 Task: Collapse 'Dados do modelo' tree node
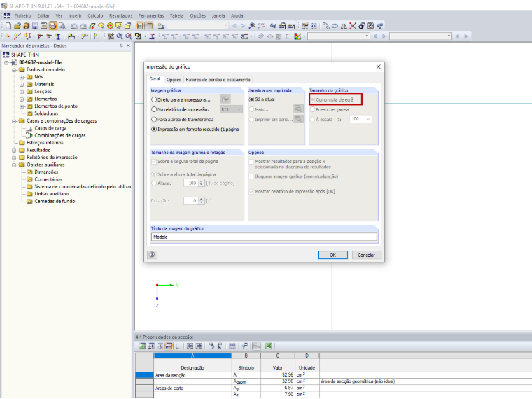(x=14, y=70)
